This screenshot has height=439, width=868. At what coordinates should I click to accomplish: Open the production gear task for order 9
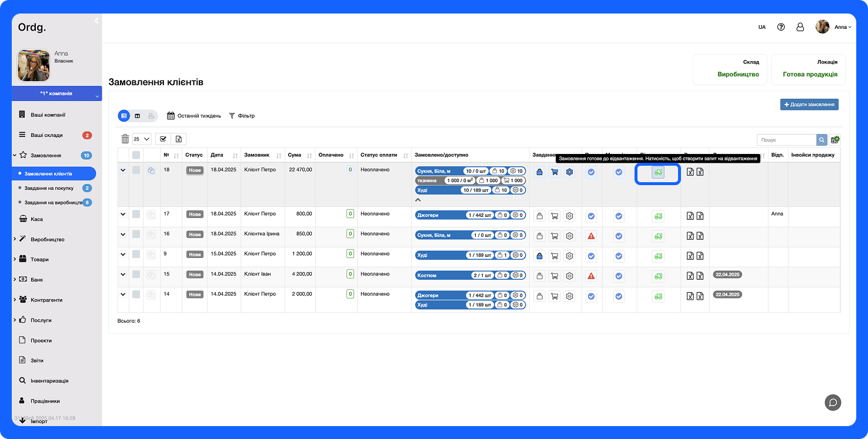pos(569,256)
